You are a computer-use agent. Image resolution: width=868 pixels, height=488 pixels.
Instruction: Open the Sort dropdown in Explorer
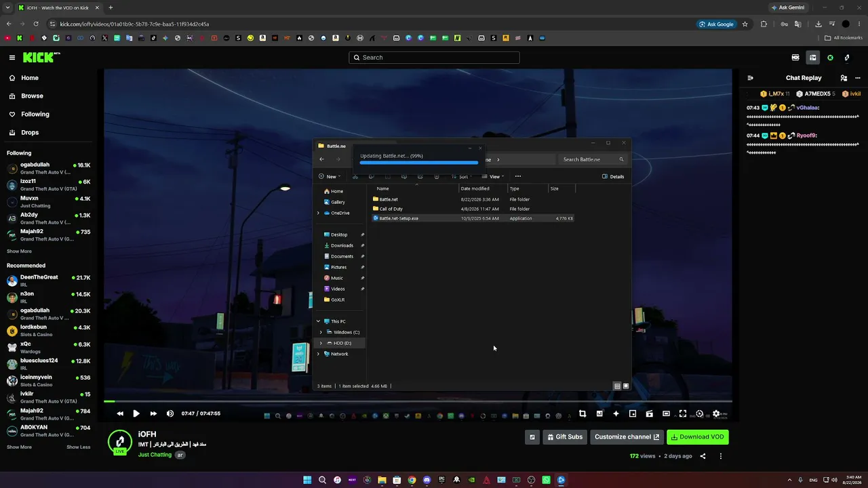point(462,177)
